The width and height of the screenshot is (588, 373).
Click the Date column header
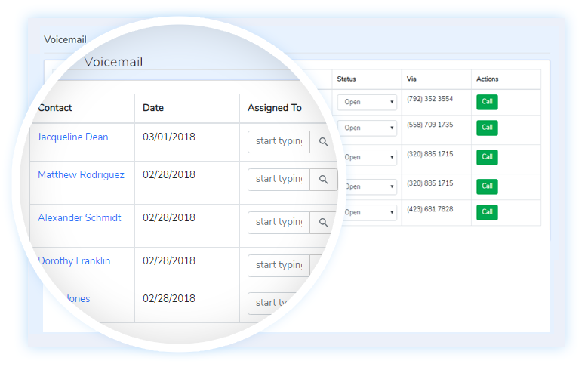[x=153, y=108]
